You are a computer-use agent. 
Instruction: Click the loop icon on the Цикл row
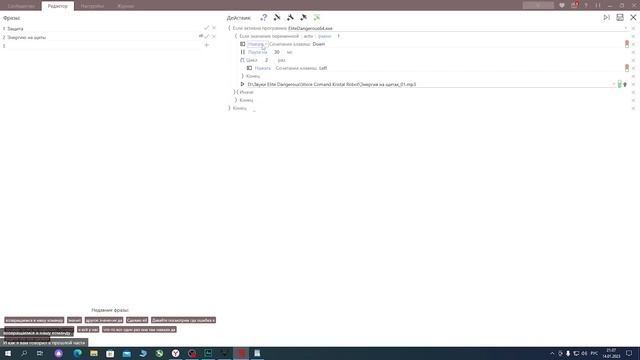coord(242,60)
